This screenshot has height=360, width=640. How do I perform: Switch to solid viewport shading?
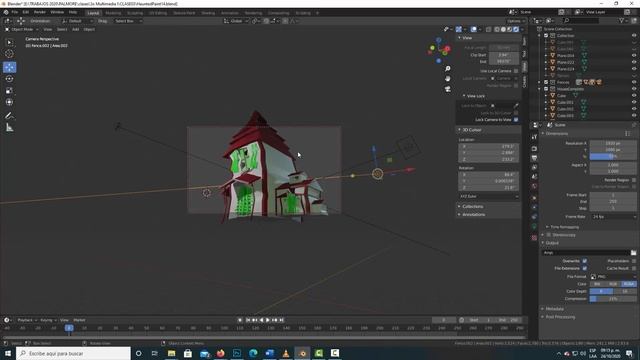(503, 29)
